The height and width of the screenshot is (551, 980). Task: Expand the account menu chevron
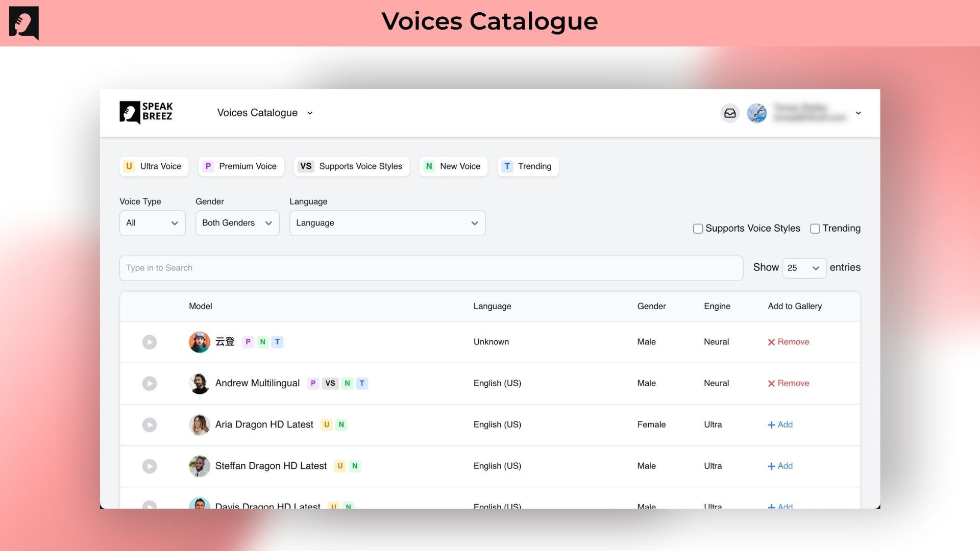point(859,113)
